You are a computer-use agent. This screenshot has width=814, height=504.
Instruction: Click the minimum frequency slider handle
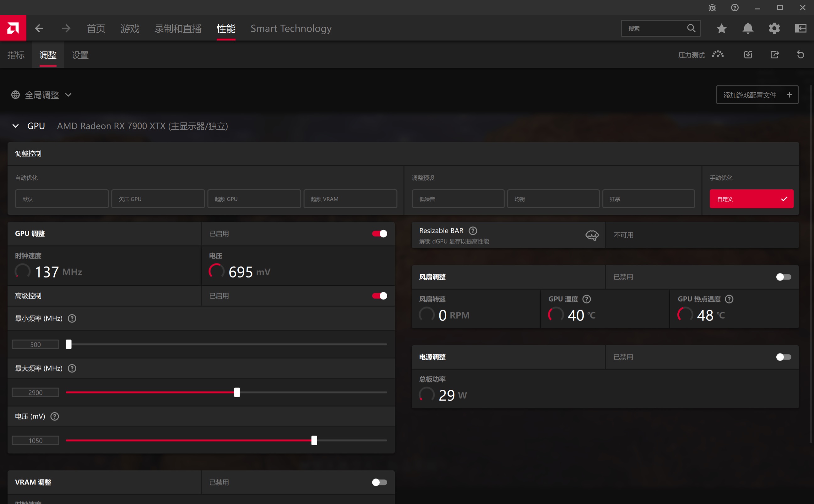69,344
